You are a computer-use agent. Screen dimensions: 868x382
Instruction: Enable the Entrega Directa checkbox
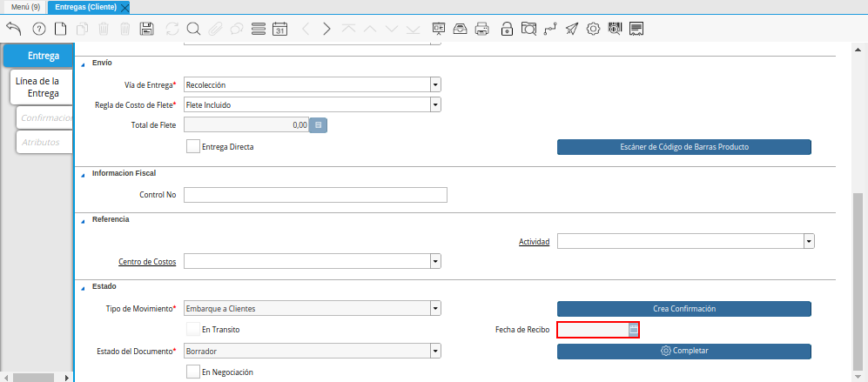[x=192, y=147]
